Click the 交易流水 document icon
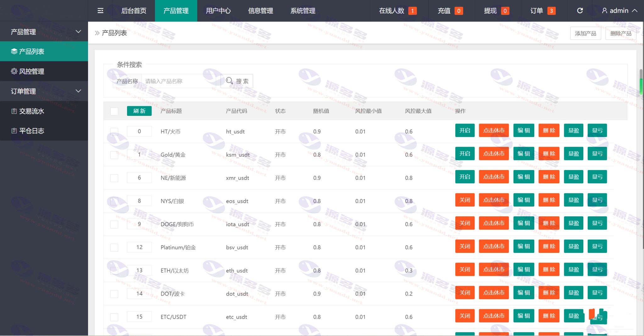Screen dimensions: 644x336 pos(14,111)
